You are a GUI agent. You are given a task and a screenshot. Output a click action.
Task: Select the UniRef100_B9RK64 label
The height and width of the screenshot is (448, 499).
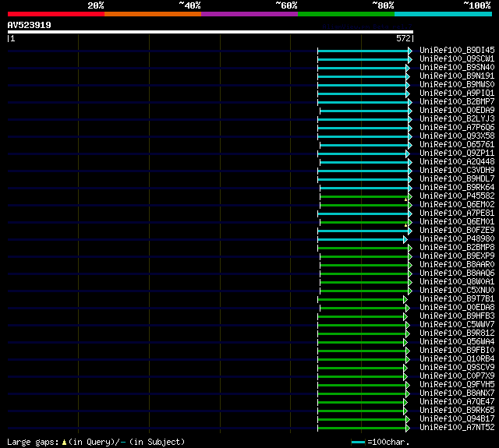point(457,188)
